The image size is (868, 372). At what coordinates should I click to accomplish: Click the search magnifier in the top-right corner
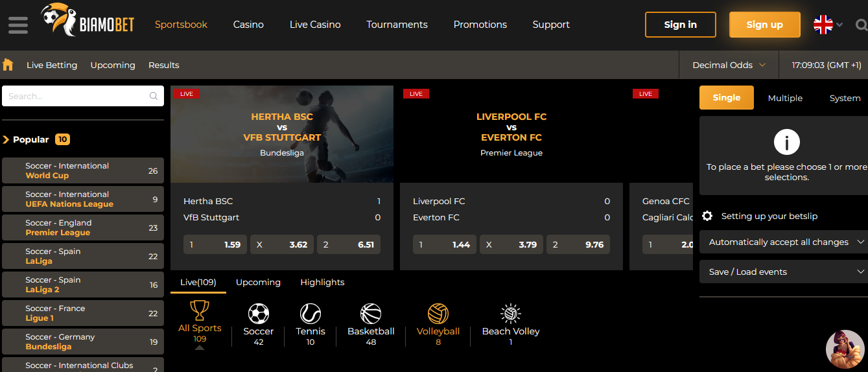tap(862, 25)
